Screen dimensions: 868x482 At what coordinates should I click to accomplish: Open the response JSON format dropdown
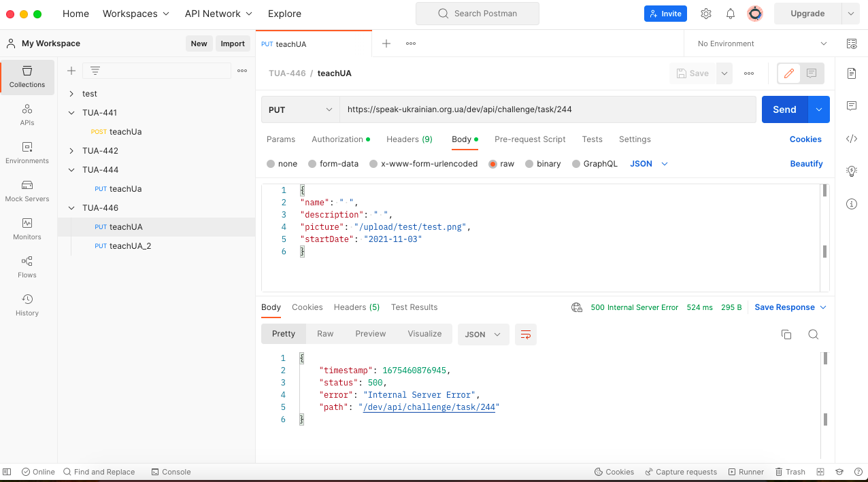click(484, 334)
